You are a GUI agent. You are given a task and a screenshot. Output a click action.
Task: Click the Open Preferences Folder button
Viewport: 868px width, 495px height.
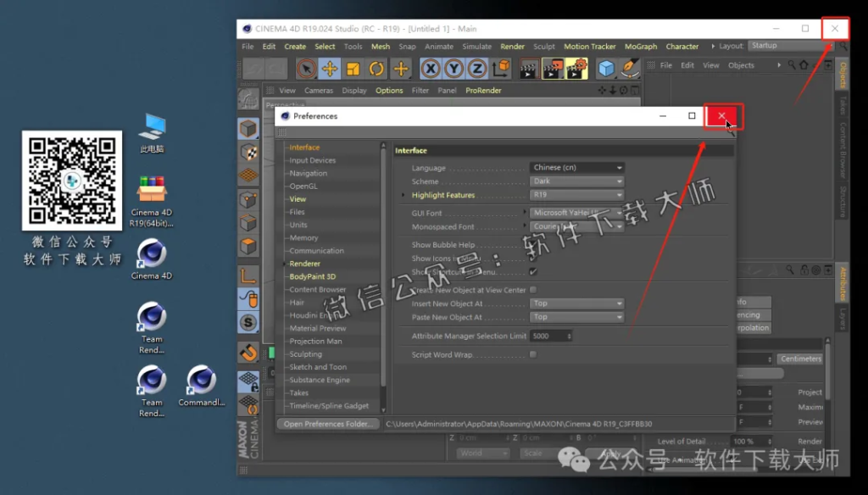tap(328, 424)
